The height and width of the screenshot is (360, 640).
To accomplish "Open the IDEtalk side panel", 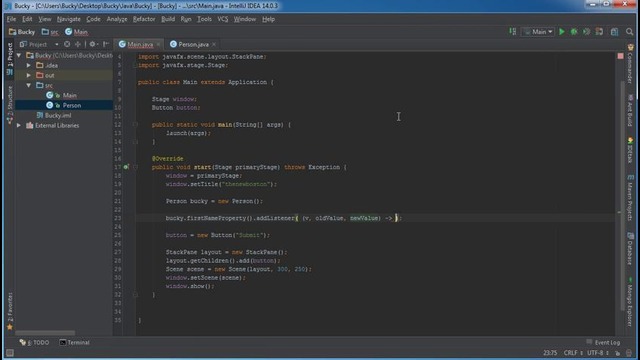I will [630, 151].
